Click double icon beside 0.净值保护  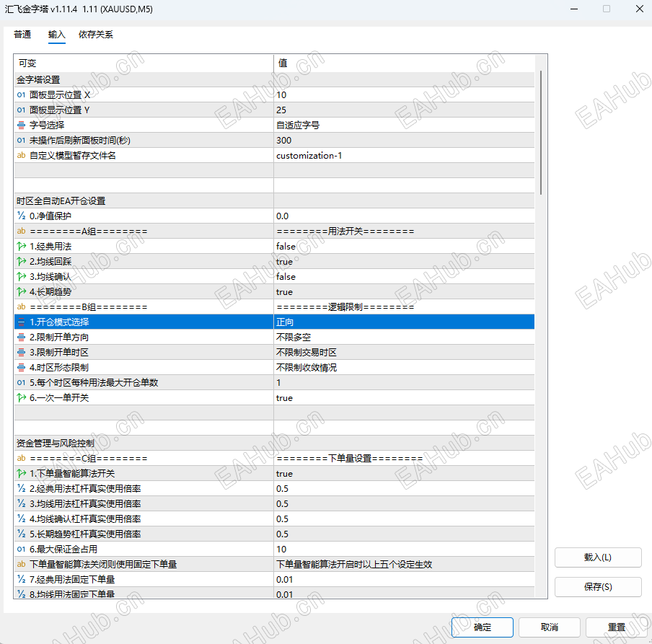pos(21,216)
